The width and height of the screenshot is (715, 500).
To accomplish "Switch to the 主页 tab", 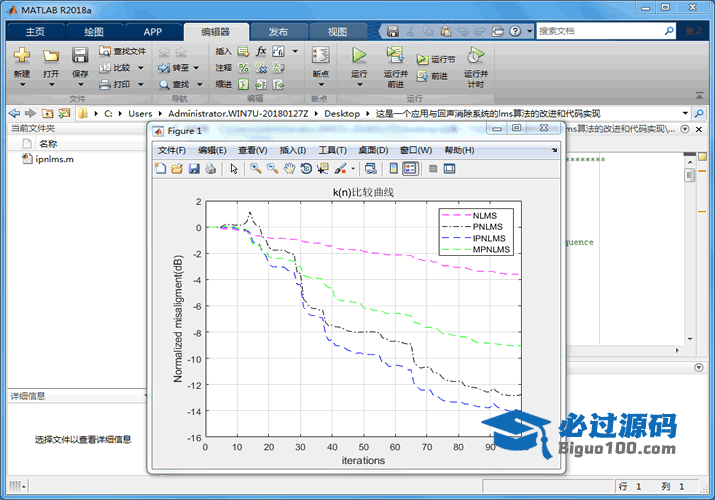I will (35, 31).
